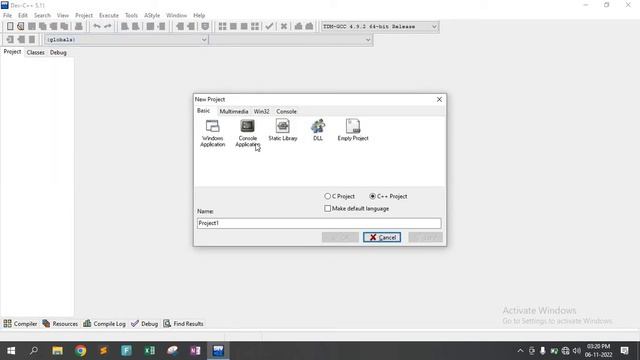Open the Execute menu
This screenshot has height=360, width=640.
pyautogui.click(x=109, y=15)
